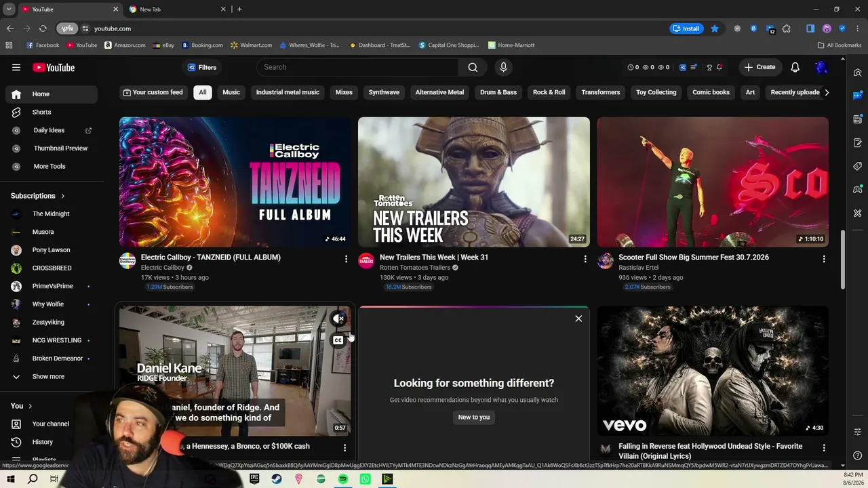Open the Apps grid in bookmarks bar
The height and width of the screenshot is (488, 868).
[x=9, y=45]
